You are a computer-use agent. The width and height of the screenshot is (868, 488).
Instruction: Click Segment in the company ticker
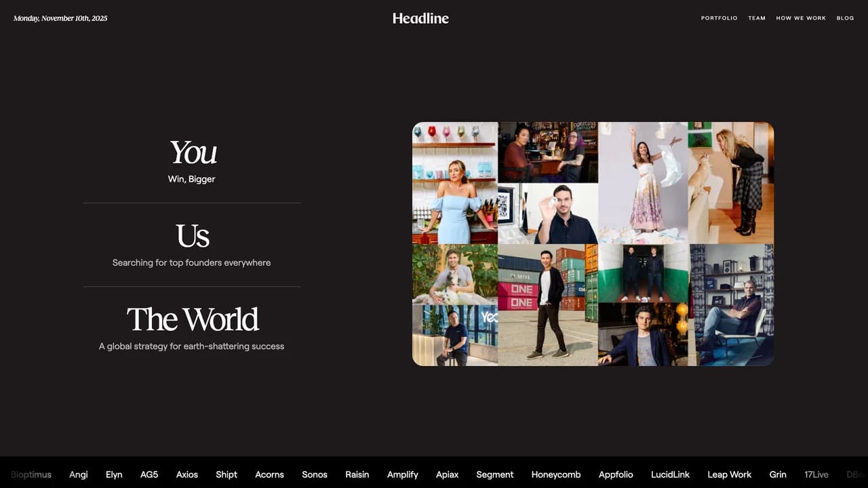coord(495,474)
